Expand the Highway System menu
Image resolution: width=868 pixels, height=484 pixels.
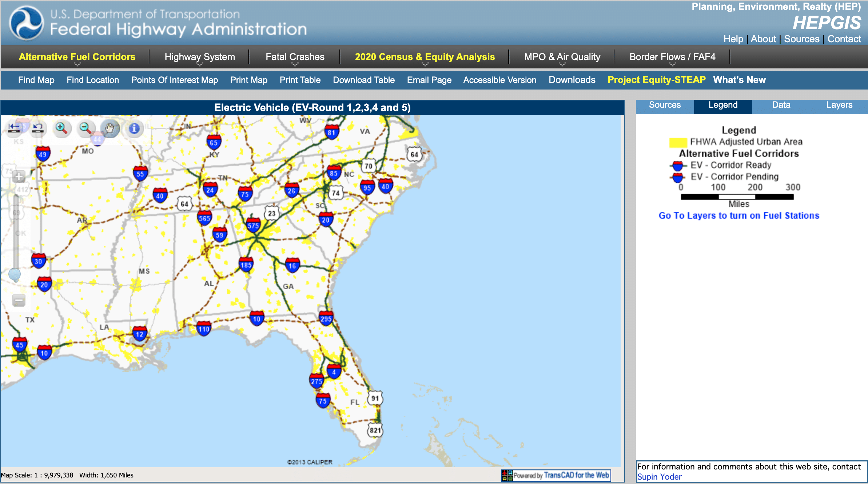click(x=199, y=57)
